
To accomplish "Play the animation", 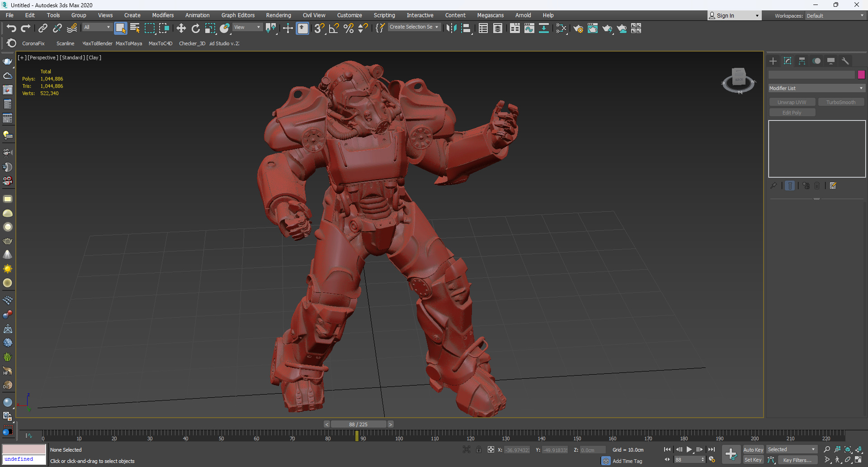I will tap(689, 449).
